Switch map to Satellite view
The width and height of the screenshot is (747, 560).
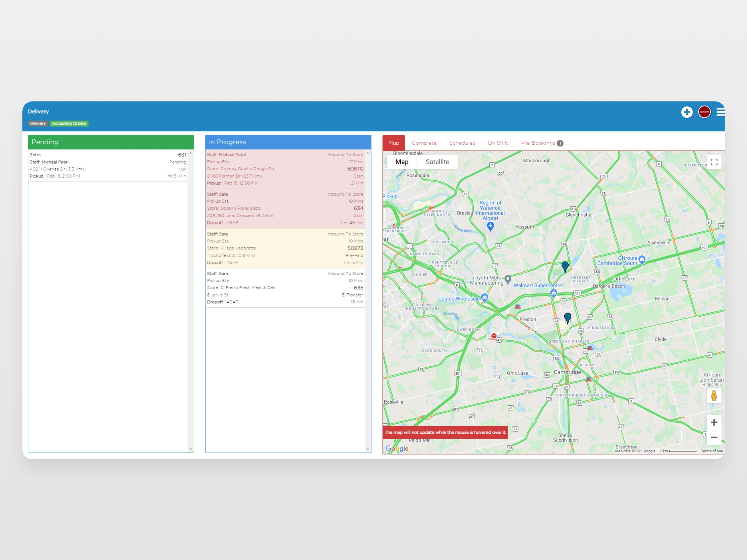click(x=437, y=162)
